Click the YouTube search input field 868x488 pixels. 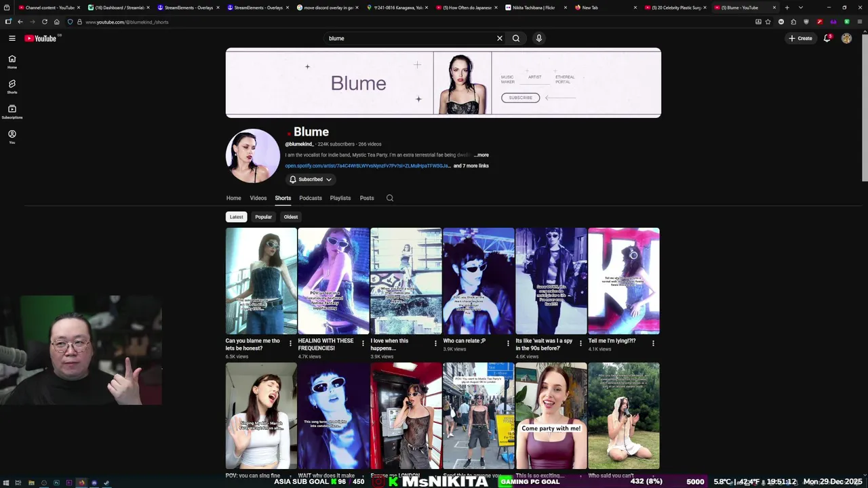410,38
